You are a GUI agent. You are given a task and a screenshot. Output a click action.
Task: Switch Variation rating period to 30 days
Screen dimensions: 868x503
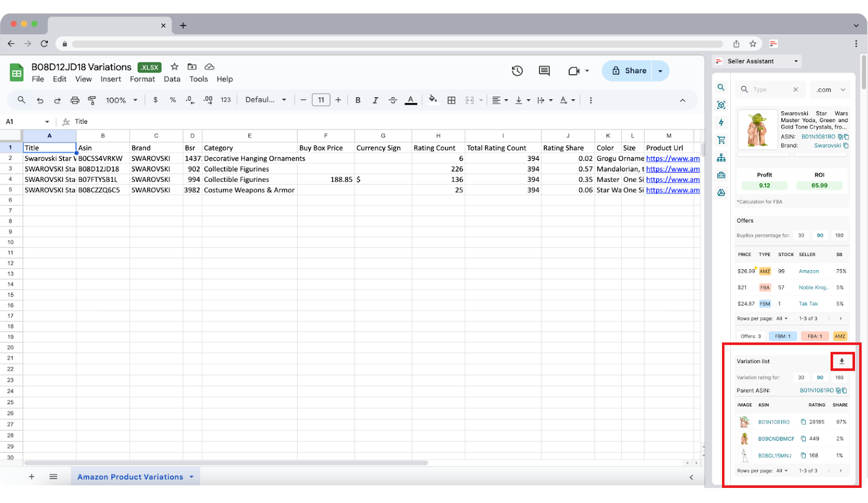tap(801, 377)
